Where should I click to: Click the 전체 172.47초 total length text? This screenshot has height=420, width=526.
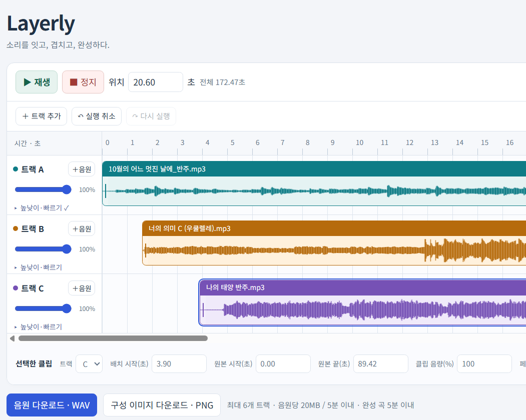222,82
